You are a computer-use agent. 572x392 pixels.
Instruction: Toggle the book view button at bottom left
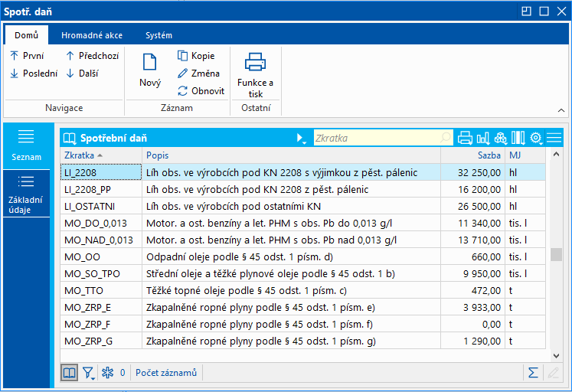click(x=70, y=373)
